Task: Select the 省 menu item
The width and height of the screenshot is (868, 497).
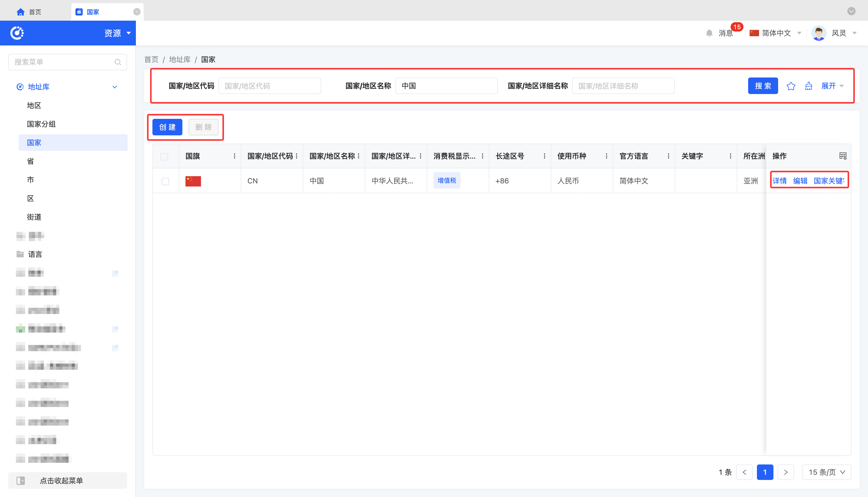Action: 30,161
